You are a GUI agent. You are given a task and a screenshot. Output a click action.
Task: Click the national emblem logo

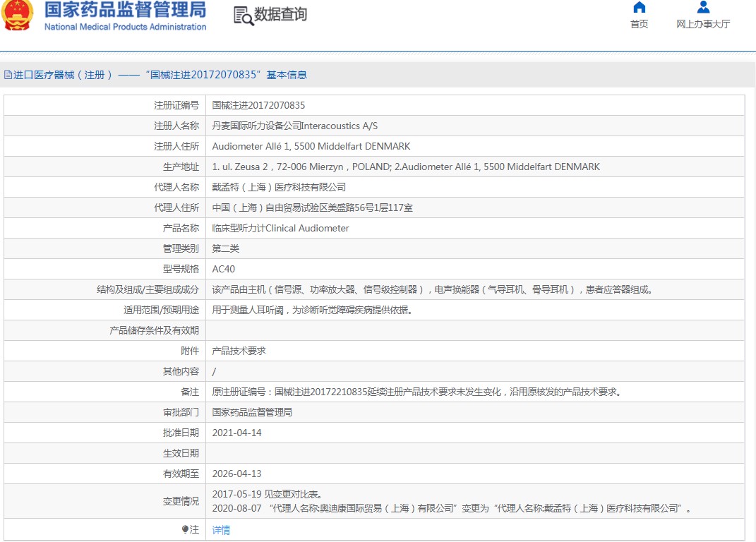[x=18, y=15]
